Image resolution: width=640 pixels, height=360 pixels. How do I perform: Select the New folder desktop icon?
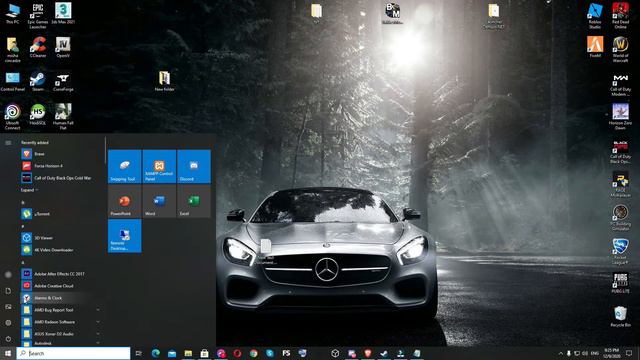tap(164, 81)
